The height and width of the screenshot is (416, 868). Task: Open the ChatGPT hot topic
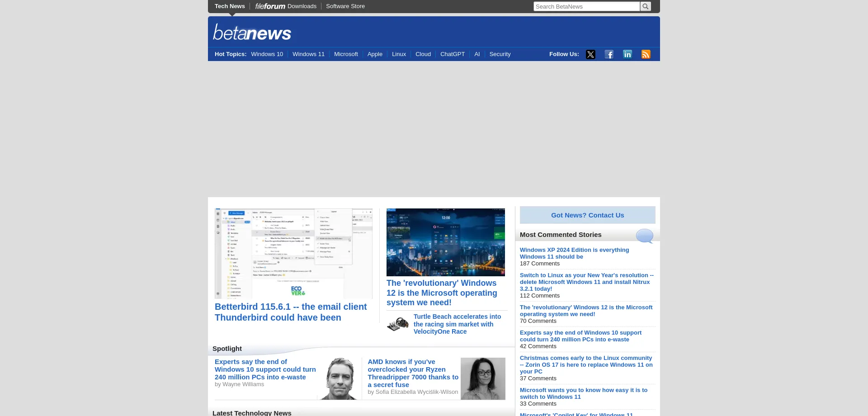tap(453, 54)
